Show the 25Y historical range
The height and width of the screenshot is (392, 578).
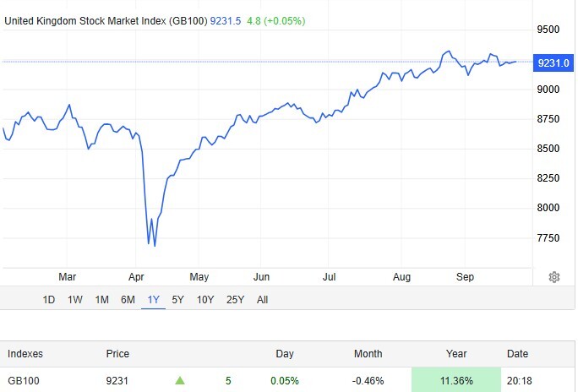236,299
